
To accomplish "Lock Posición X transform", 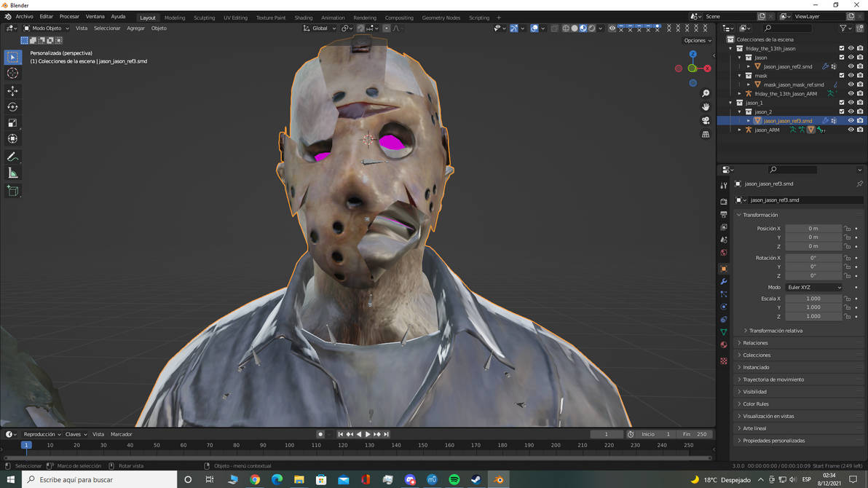I will click(x=848, y=229).
